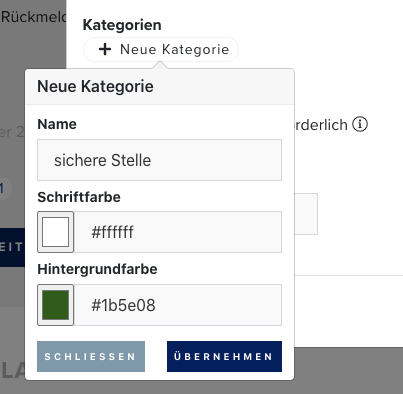The height and width of the screenshot is (394, 403).
Task: Click the ÜBERNEHMEN button
Action: click(224, 356)
